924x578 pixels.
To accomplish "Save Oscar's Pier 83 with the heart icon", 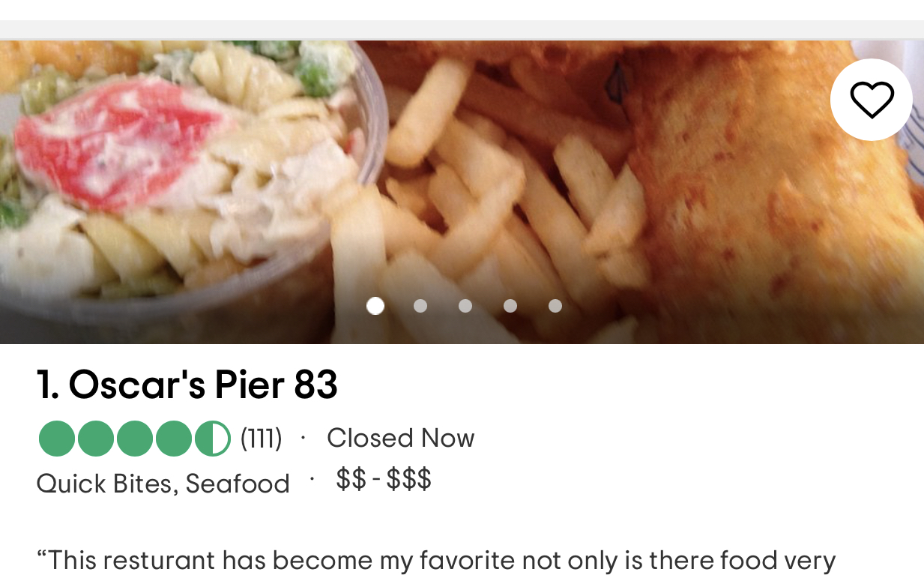I will [x=871, y=100].
